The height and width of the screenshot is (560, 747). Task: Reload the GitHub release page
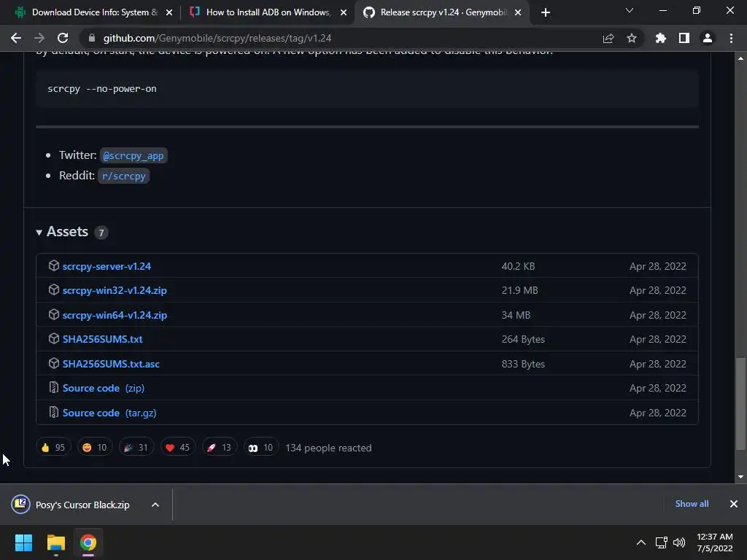[x=63, y=38]
